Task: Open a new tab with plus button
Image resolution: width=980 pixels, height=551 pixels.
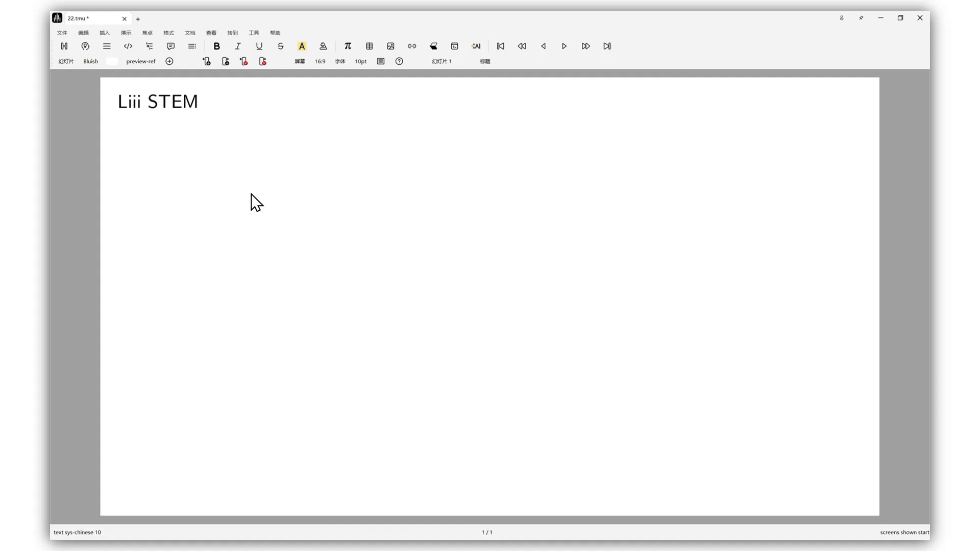Action: point(138,19)
